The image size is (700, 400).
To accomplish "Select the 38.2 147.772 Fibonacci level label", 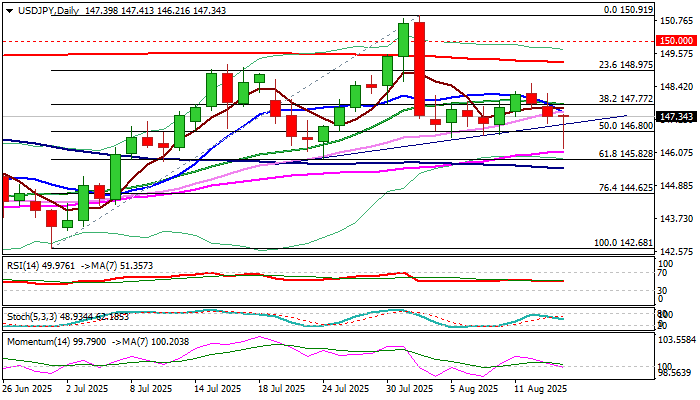I will (x=625, y=99).
